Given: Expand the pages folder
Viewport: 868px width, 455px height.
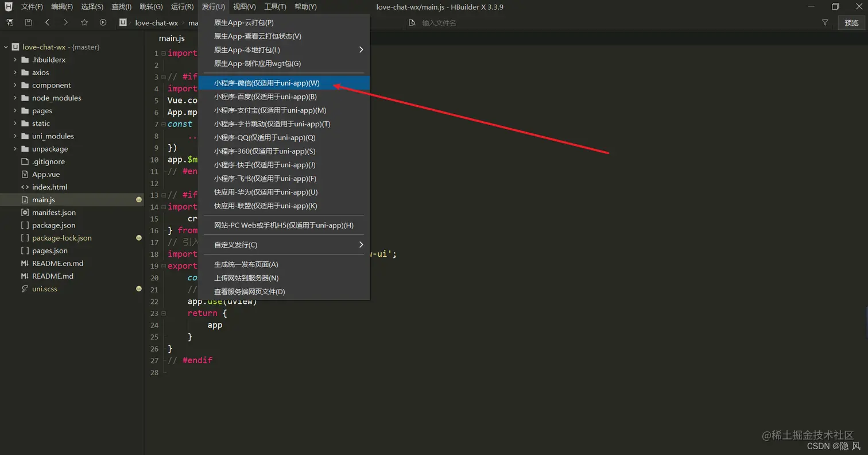Looking at the screenshot, I should [x=15, y=110].
